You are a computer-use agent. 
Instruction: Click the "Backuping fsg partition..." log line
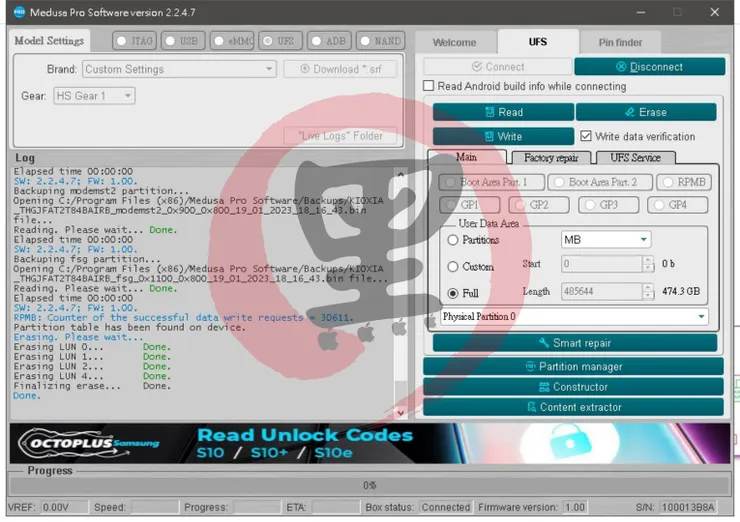click(x=87, y=259)
